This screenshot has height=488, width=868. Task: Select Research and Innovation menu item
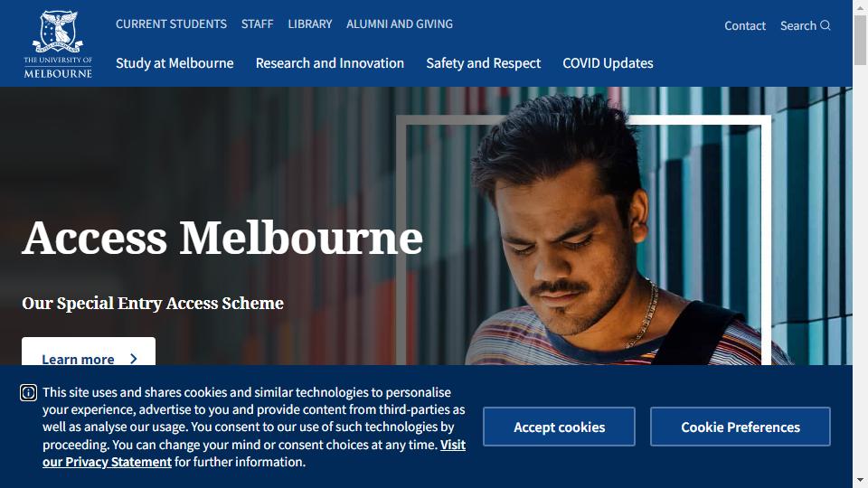pyautogui.click(x=330, y=63)
